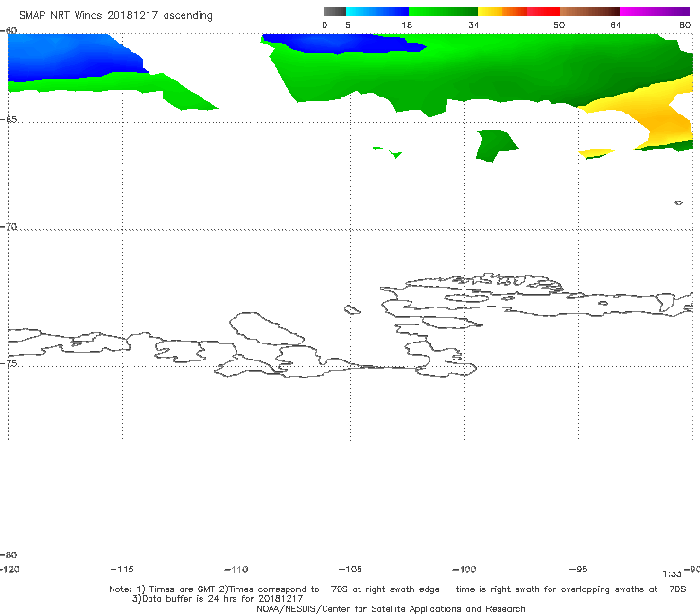Click the note 'Times are GMT'
The image size is (700, 615).
[182, 589]
